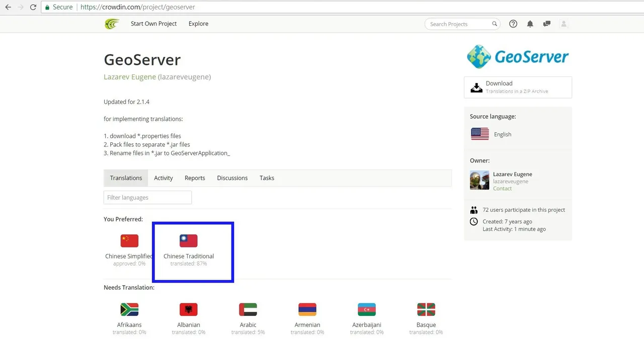Click the Albanian flag
Image resolution: width=644 pixels, height=348 pixels.
(x=189, y=309)
